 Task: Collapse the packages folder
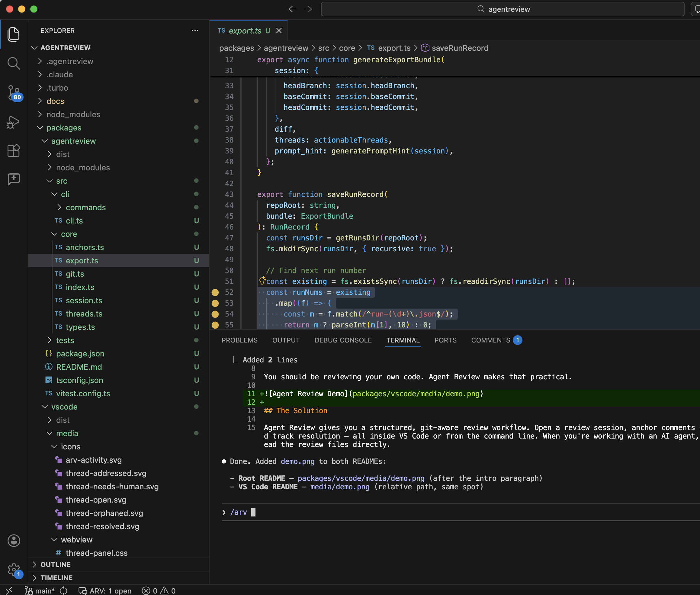click(64, 128)
